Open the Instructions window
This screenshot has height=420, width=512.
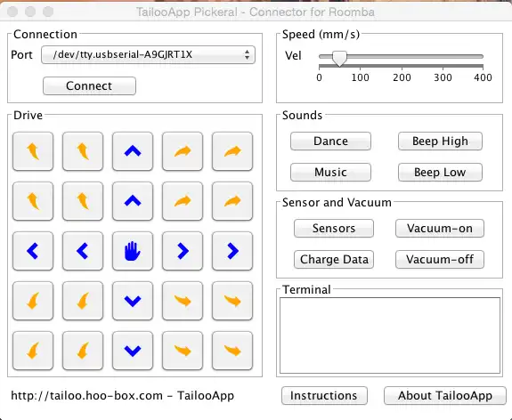pyautogui.click(x=325, y=395)
